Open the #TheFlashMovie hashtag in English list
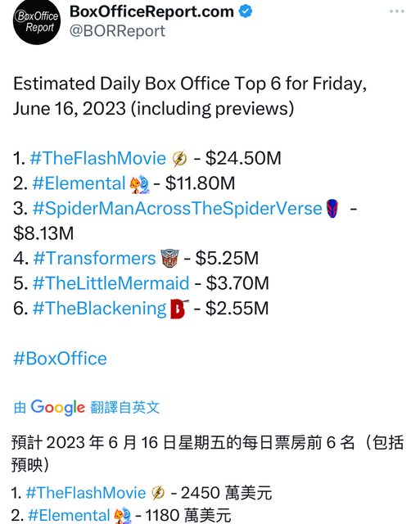Image resolution: width=420 pixels, height=524 pixels. 98,158
